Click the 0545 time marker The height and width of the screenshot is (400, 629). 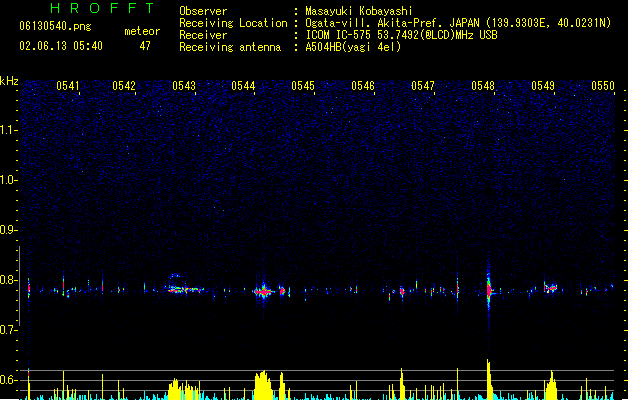point(303,85)
